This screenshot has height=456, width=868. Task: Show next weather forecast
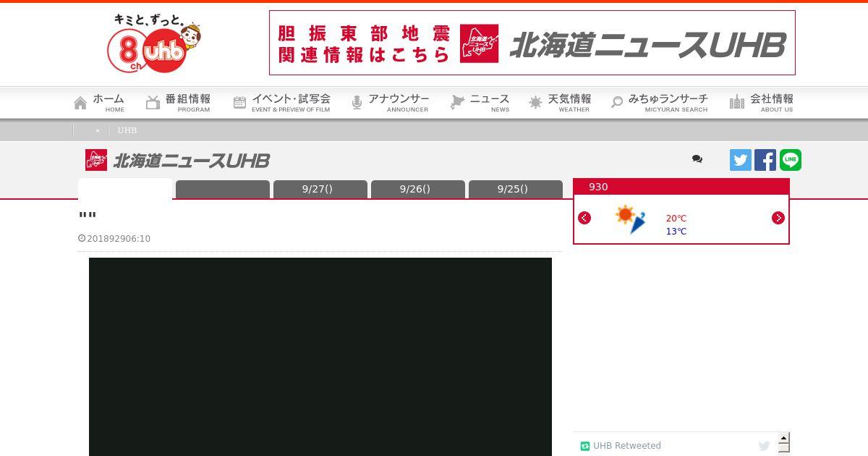(778, 218)
